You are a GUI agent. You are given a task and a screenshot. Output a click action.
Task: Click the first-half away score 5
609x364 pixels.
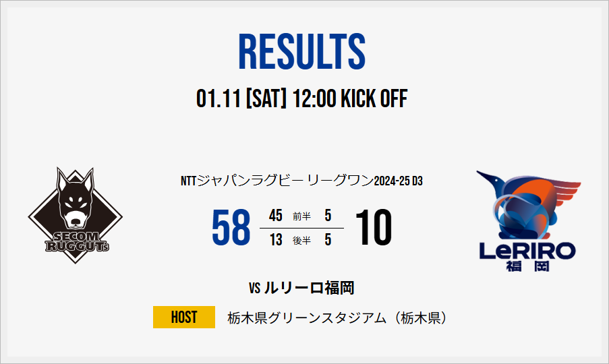point(328,216)
